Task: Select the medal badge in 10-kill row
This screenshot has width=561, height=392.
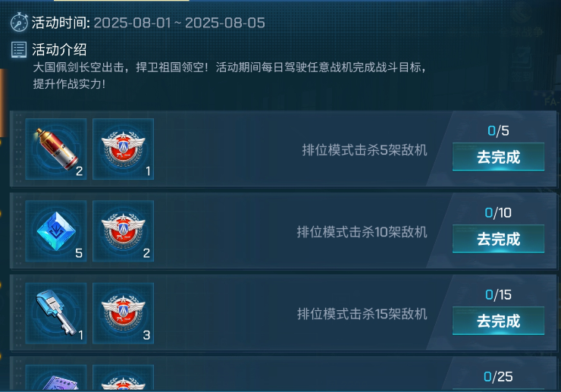Action: click(x=123, y=231)
